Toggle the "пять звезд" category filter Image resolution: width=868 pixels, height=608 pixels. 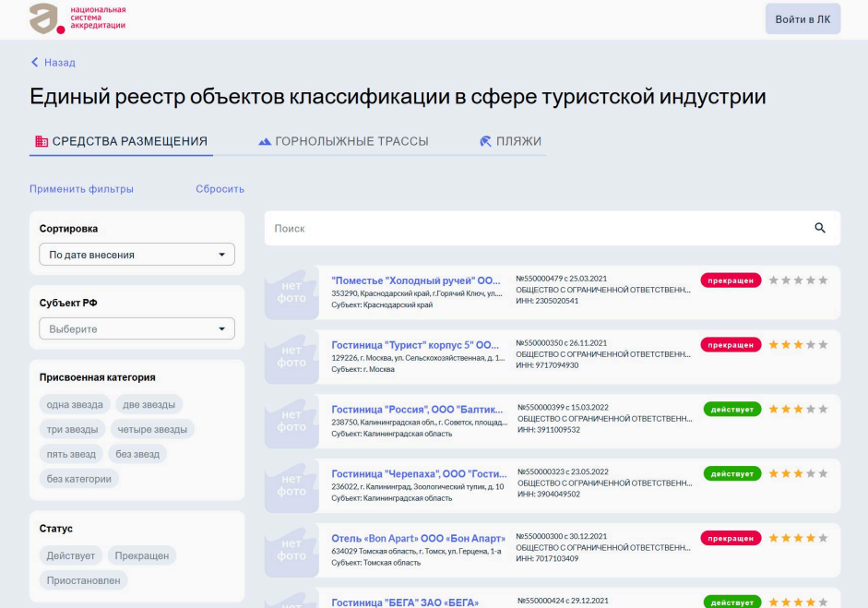pyautogui.click(x=71, y=454)
